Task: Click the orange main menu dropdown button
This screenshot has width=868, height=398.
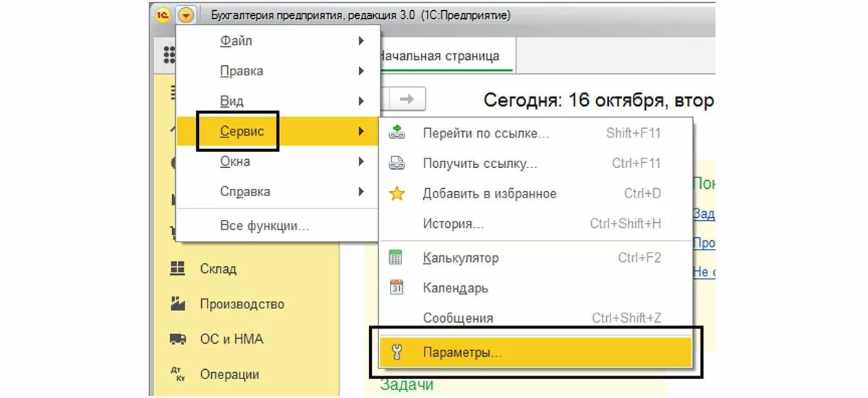Action: pyautogui.click(x=186, y=15)
